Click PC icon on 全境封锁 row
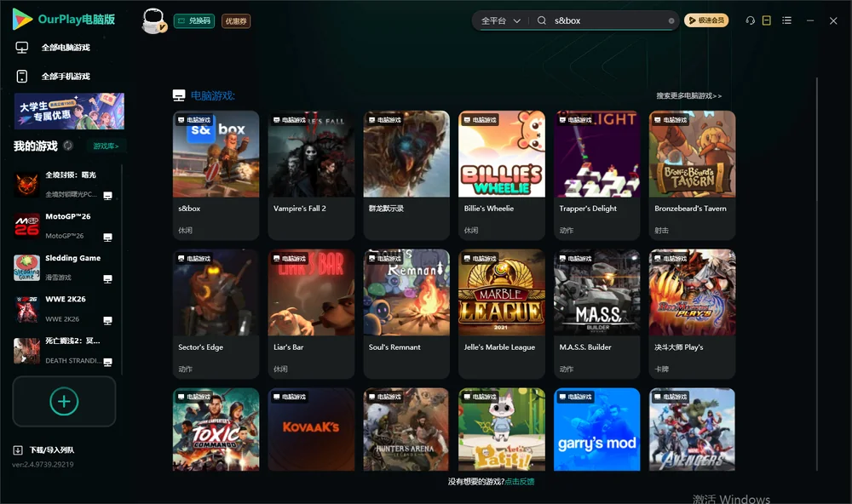This screenshot has height=504, width=852. pyautogui.click(x=107, y=196)
